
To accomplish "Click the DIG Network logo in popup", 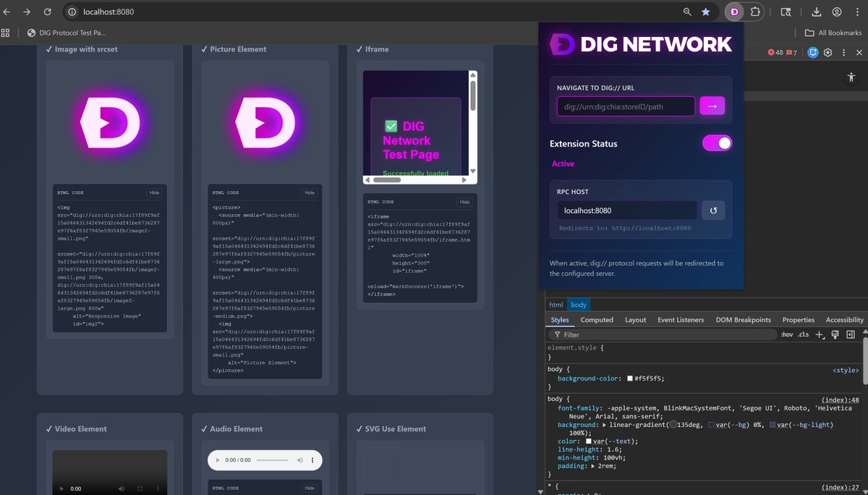I will [x=641, y=43].
